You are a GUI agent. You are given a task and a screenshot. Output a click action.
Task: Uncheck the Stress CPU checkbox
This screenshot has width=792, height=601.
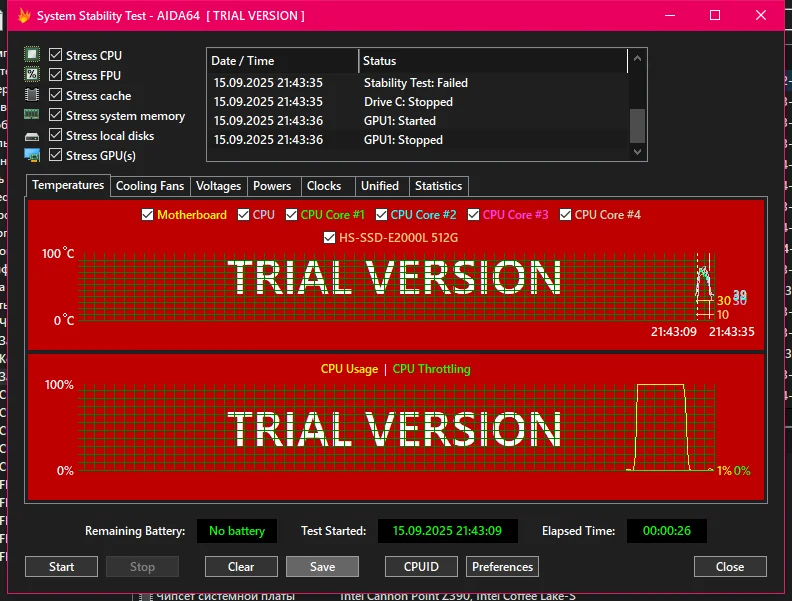pyautogui.click(x=56, y=55)
